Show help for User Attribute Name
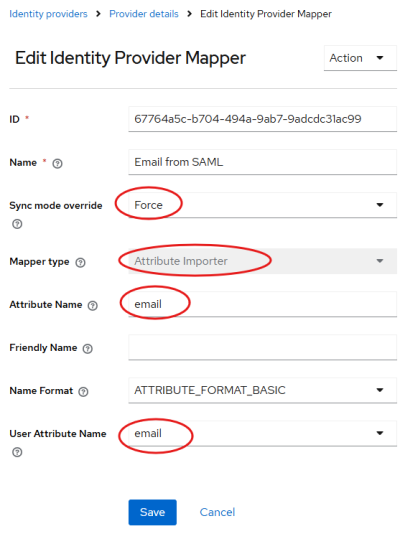This screenshot has height=539, width=400. pos(17,452)
